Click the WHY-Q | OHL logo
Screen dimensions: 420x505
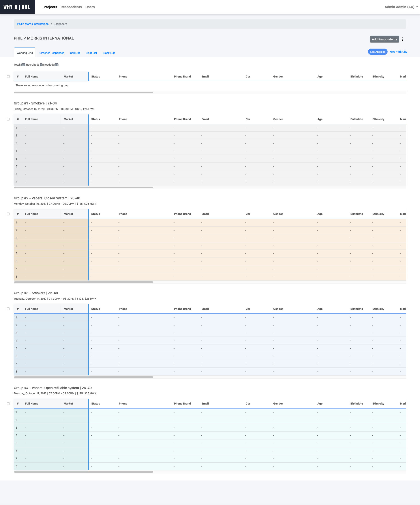tap(17, 7)
